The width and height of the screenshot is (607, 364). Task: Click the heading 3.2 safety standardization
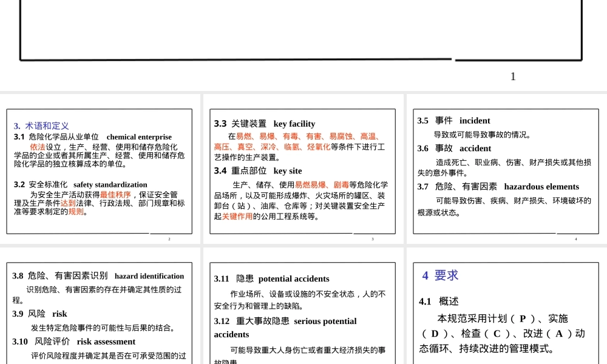81,184
